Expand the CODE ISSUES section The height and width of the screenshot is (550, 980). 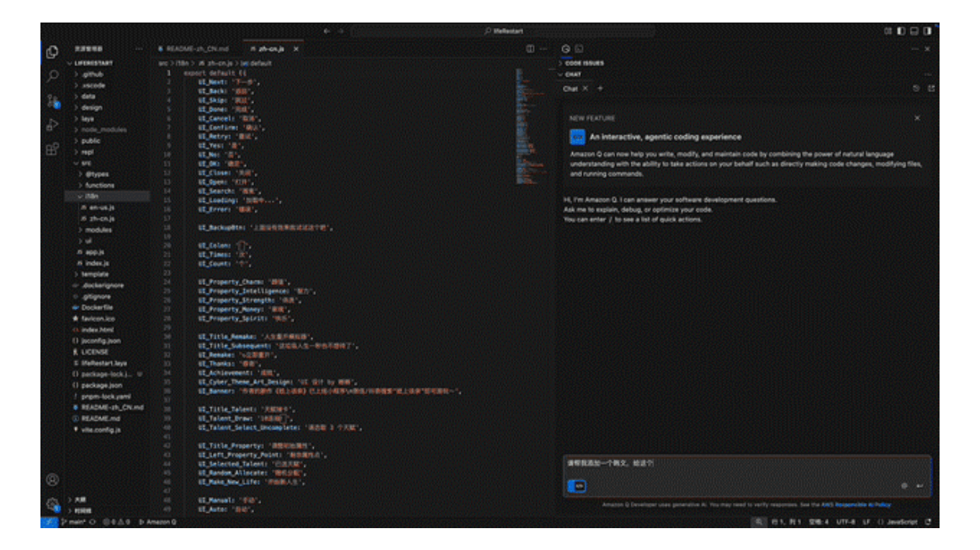click(583, 64)
